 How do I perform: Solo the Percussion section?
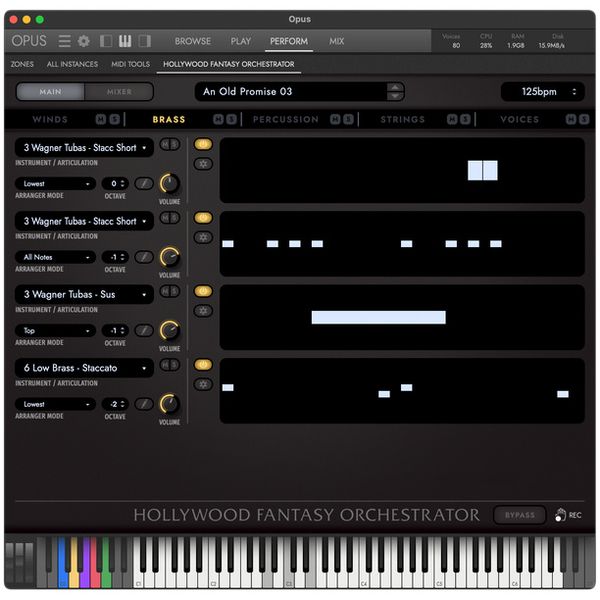point(349,119)
